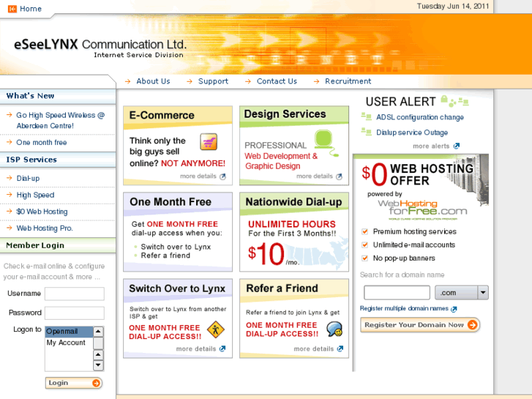
Task: Click the pedestrian sign icon in Switch Over card
Action: pyautogui.click(x=216, y=329)
